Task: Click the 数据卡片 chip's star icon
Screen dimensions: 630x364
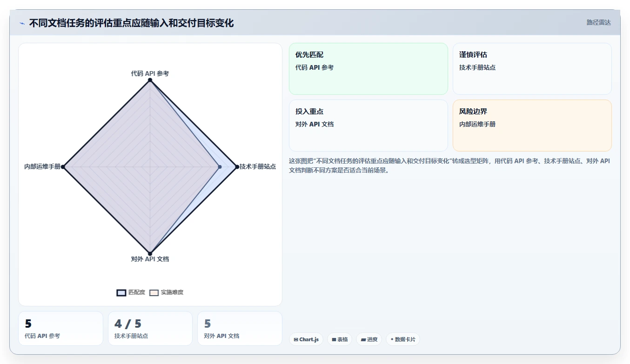Action: [x=392, y=339]
